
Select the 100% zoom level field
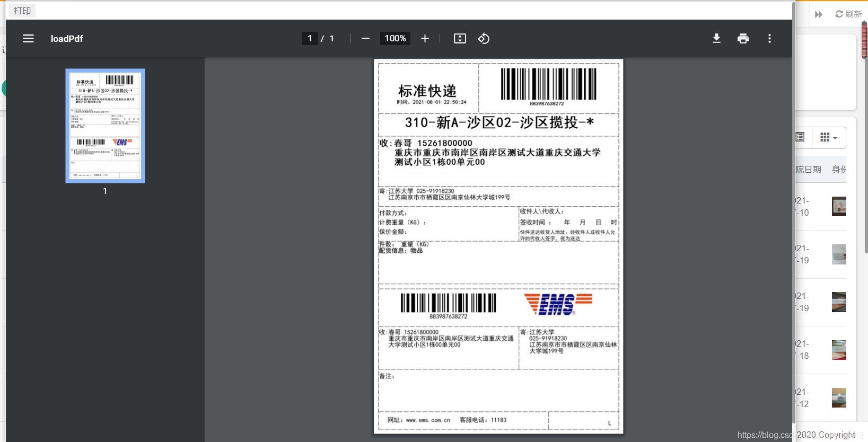point(395,39)
